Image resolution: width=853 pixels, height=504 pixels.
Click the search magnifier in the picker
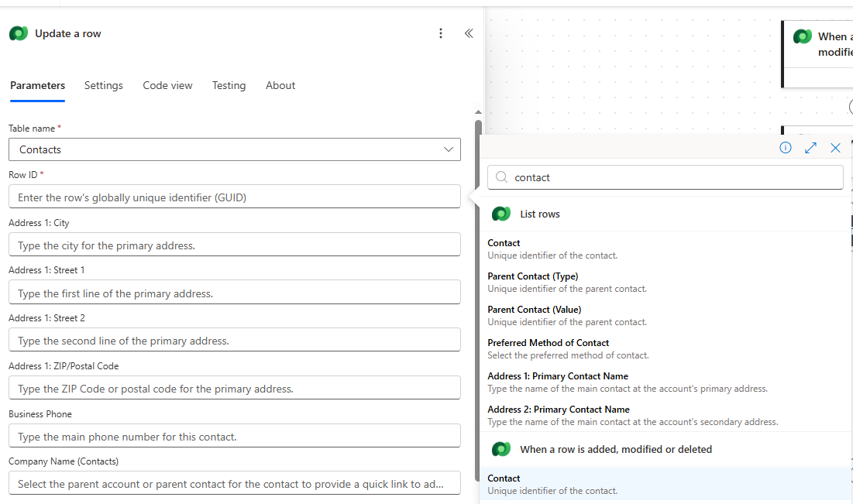500,177
